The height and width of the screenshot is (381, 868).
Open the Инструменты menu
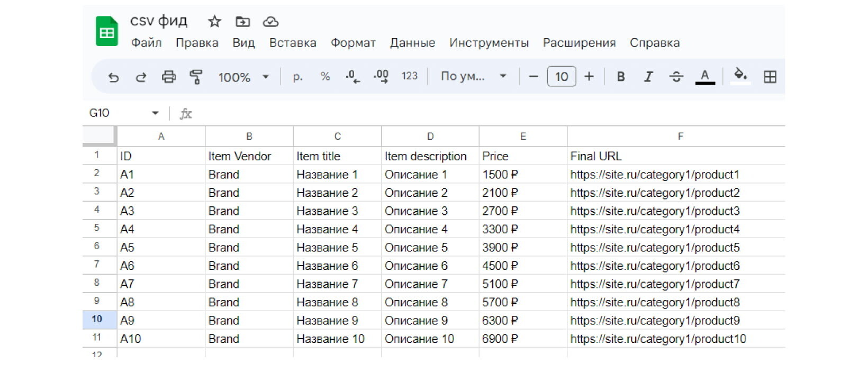point(489,43)
